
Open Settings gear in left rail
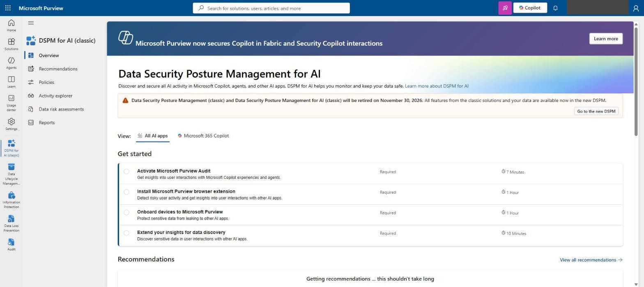click(11, 124)
